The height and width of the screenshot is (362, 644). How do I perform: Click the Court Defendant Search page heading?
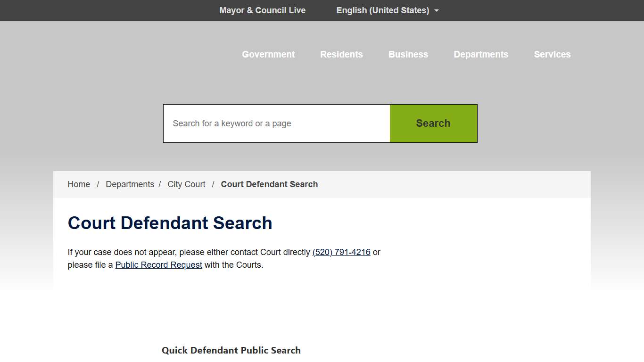170,222
